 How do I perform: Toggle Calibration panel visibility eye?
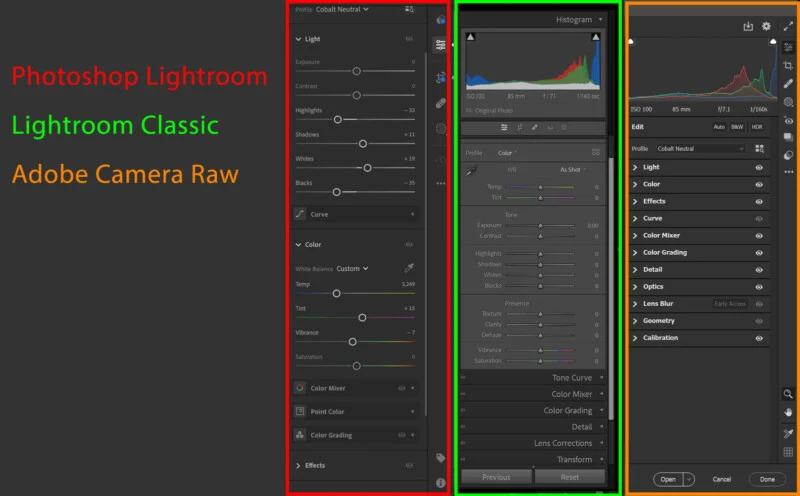[759, 338]
